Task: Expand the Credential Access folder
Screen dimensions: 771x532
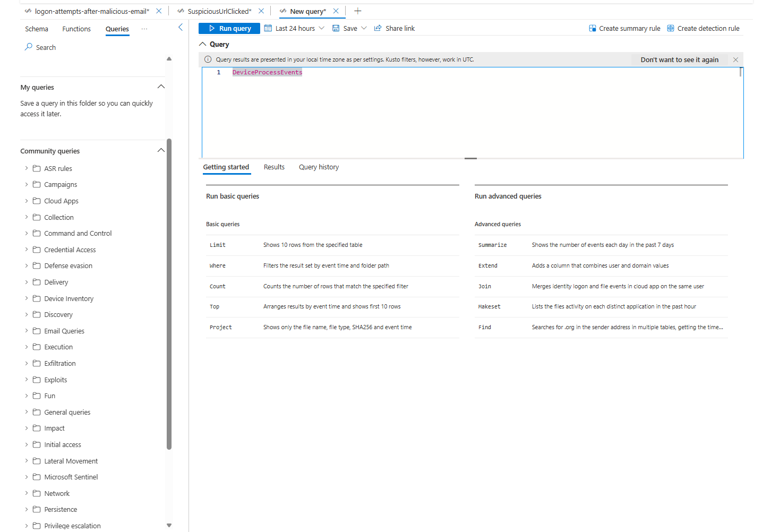Action: (x=27, y=250)
